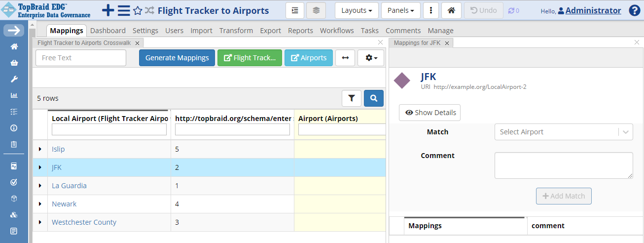Open the wrench tools icon in sidebar
Screen dimensions: 644x243
[x=14, y=79]
